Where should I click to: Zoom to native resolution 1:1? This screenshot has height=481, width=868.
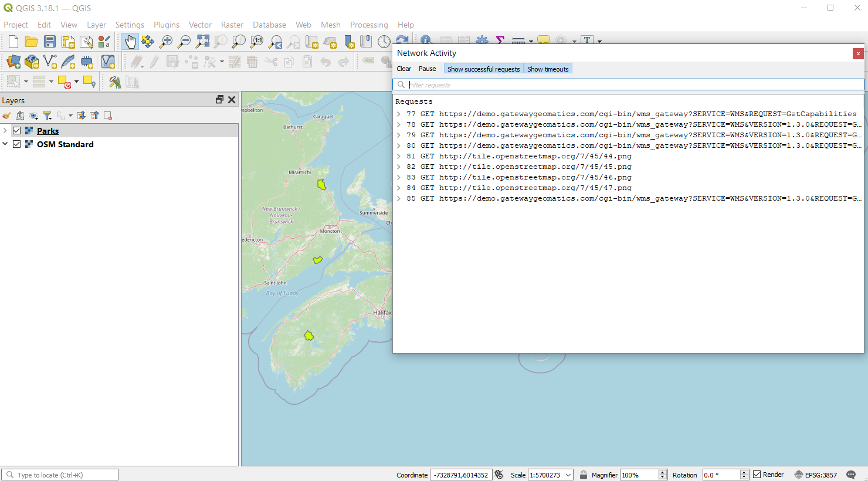257,42
